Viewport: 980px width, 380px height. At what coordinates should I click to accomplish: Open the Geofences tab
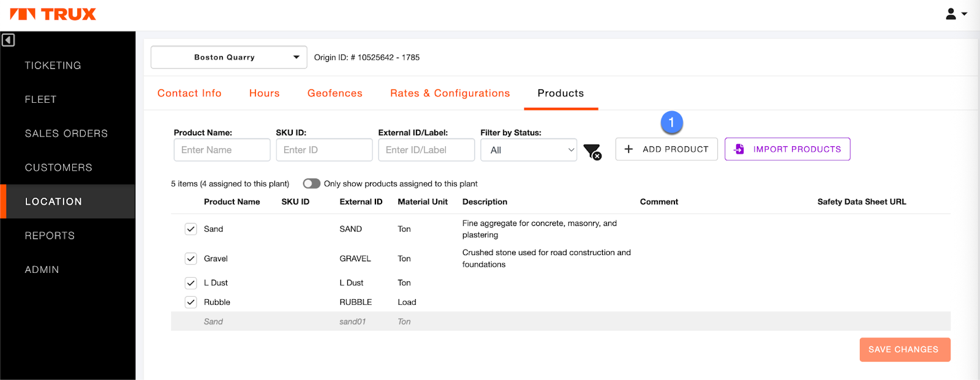(x=334, y=93)
